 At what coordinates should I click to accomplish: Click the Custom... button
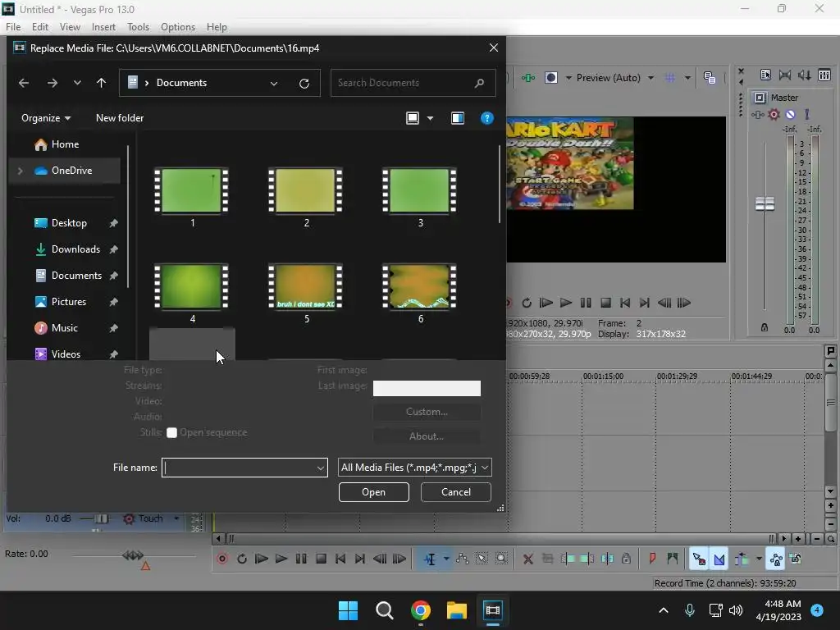pyautogui.click(x=427, y=412)
